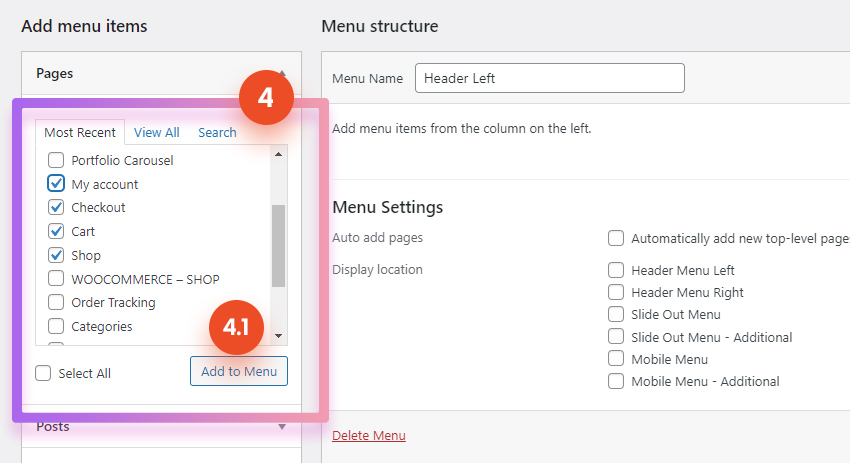Select the Most Recent tab
This screenshot has height=463, width=850.
click(x=80, y=132)
